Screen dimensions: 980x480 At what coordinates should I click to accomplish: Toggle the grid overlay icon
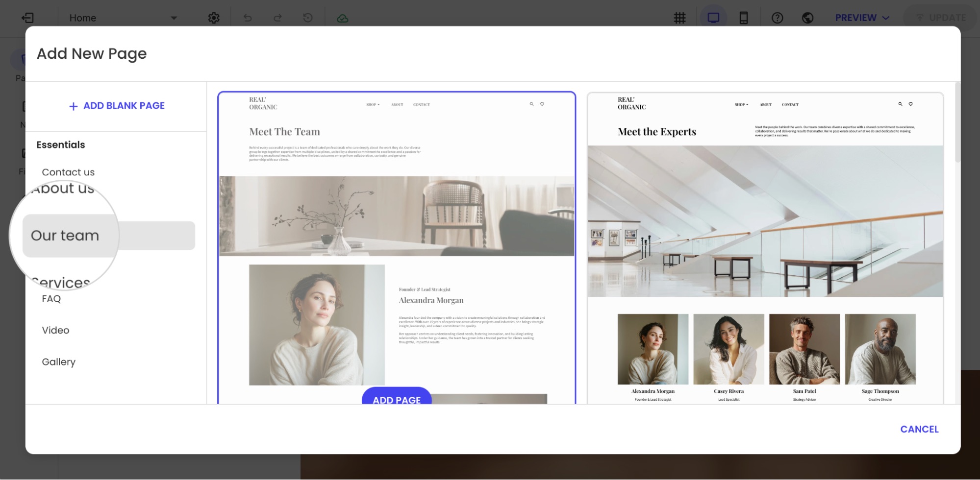click(679, 18)
